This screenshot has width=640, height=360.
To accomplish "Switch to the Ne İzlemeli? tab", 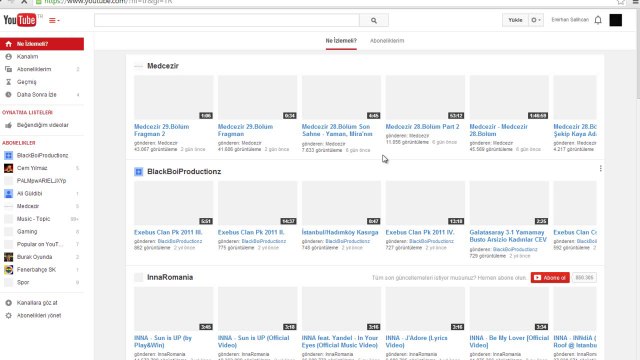I will tap(341, 41).
